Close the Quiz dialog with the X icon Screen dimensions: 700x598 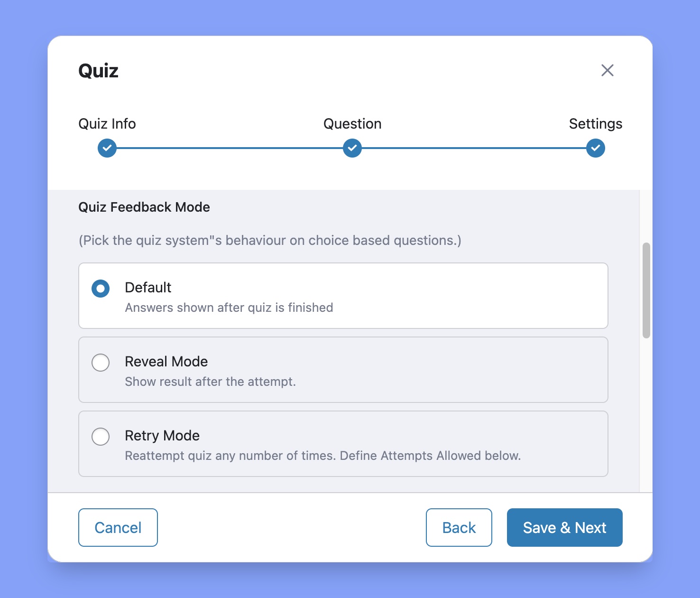coord(607,70)
